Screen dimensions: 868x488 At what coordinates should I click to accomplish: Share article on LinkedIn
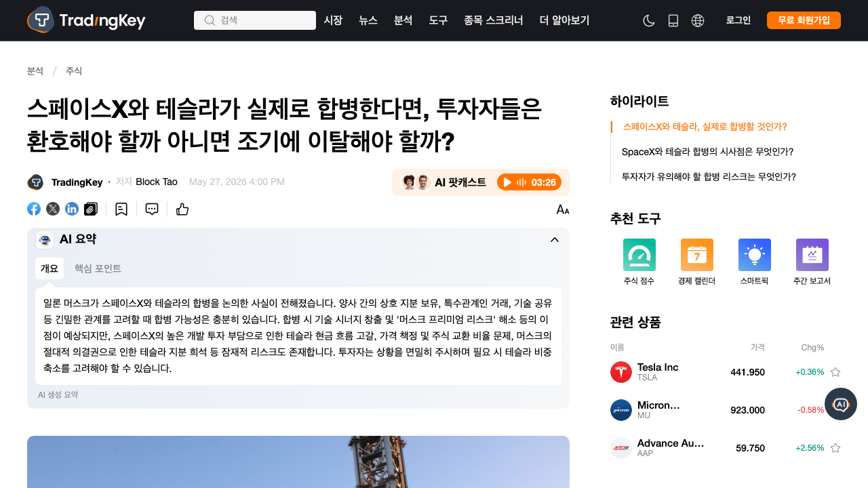click(x=72, y=209)
